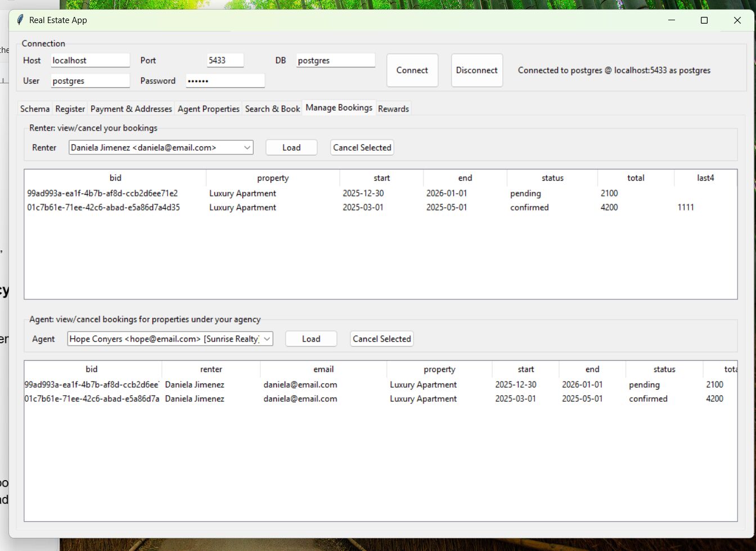Screen dimensions: 756x551
Task: Click the 'email' column header in agent table
Action: [x=323, y=369]
